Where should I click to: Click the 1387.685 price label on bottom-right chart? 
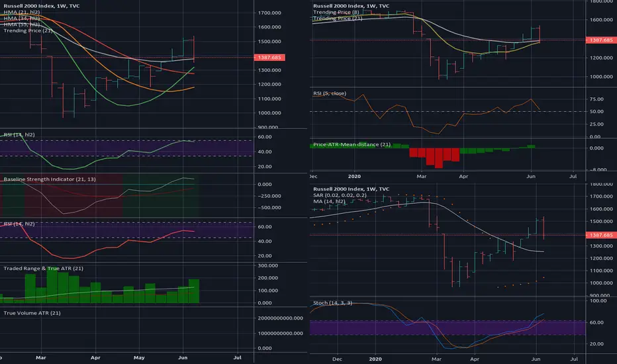(601, 235)
